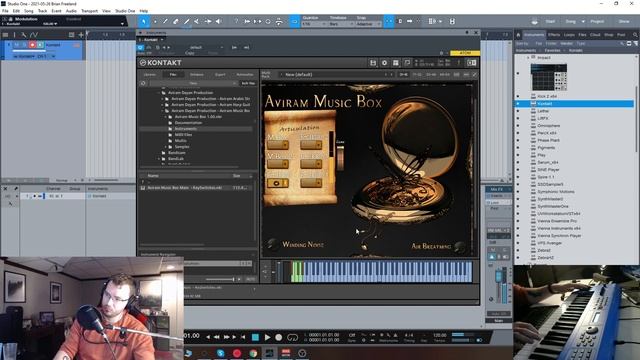Select the Mute speaker tool

coord(219,21)
